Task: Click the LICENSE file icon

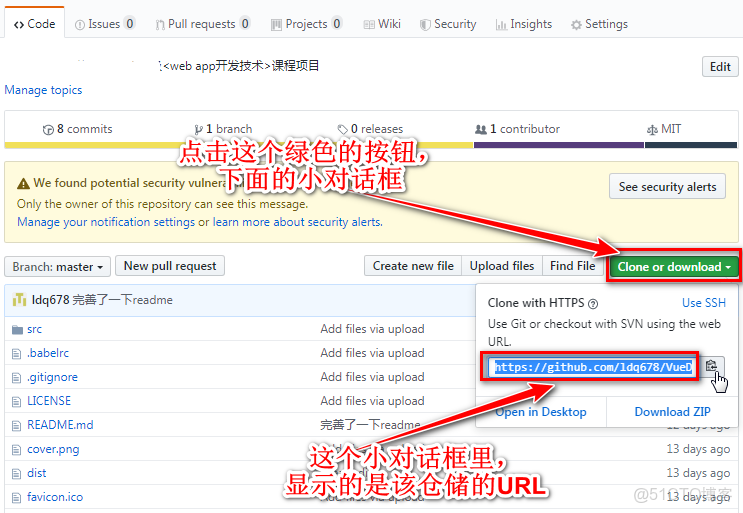Action: pos(17,402)
